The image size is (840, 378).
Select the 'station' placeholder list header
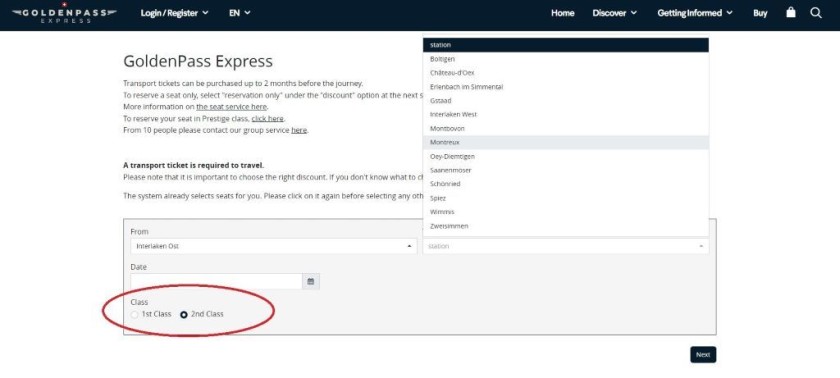point(566,45)
